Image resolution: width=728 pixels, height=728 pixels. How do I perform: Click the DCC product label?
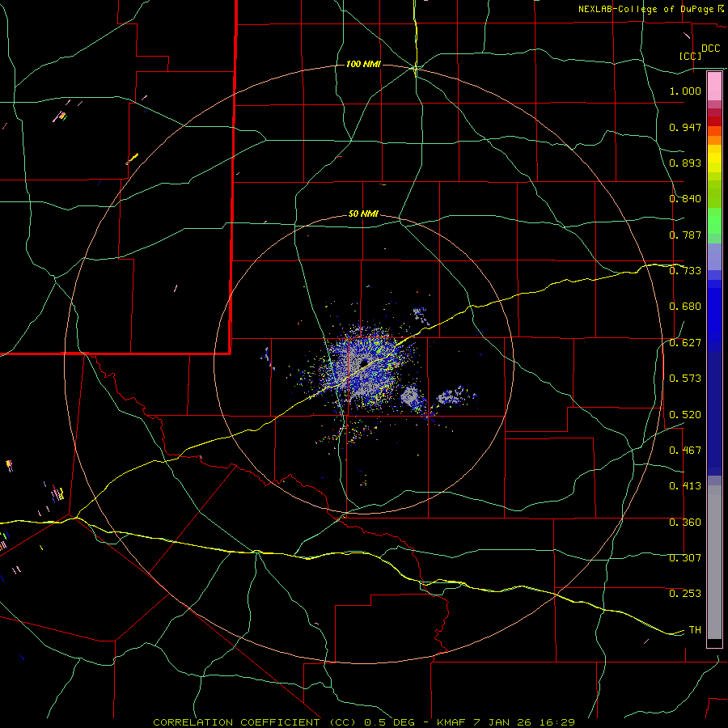click(x=710, y=49)
